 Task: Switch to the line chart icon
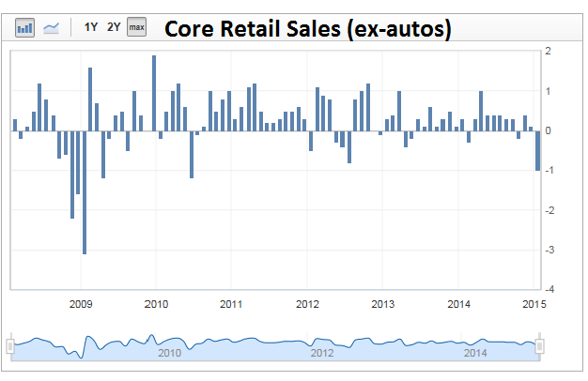click(51, 27)
